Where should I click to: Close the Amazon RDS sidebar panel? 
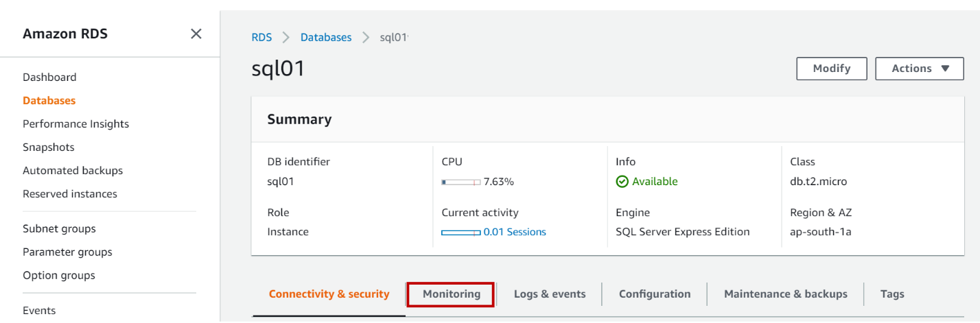point(196,34)
